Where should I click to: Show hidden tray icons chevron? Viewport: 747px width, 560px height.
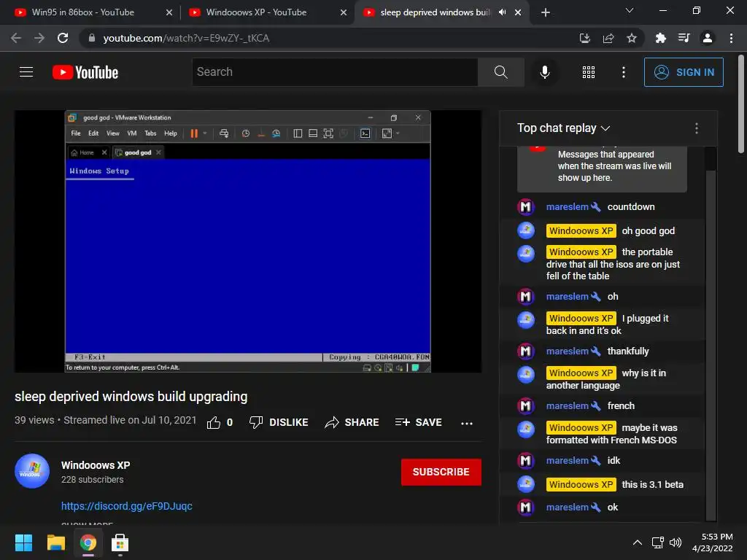(638, 542)
